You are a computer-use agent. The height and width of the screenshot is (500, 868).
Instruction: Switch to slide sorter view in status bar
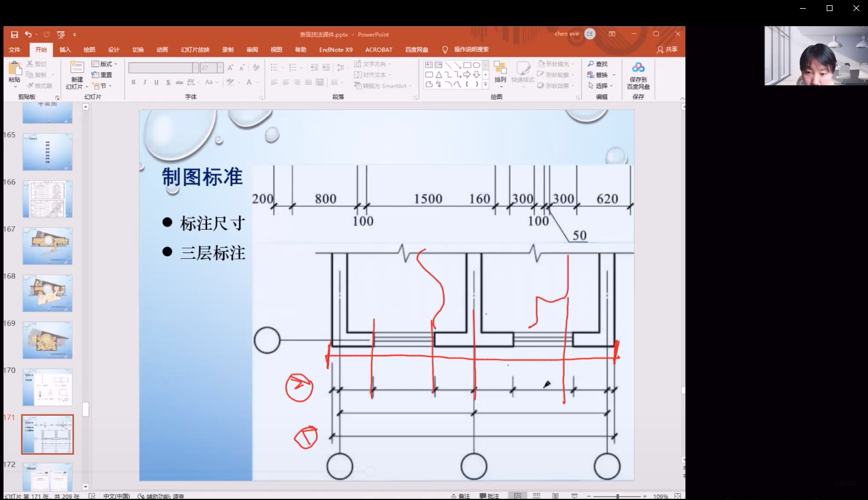click(x=536, y=496)
